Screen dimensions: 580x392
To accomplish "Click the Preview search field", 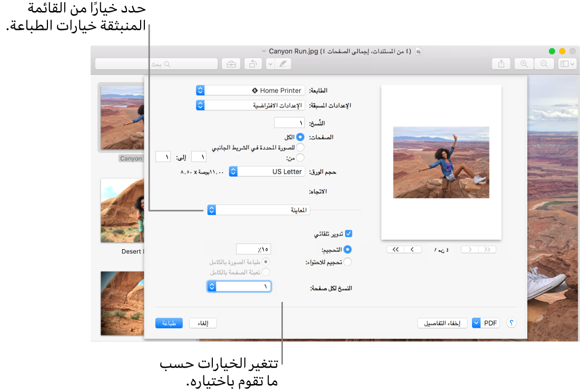I will tap(156, 64).
